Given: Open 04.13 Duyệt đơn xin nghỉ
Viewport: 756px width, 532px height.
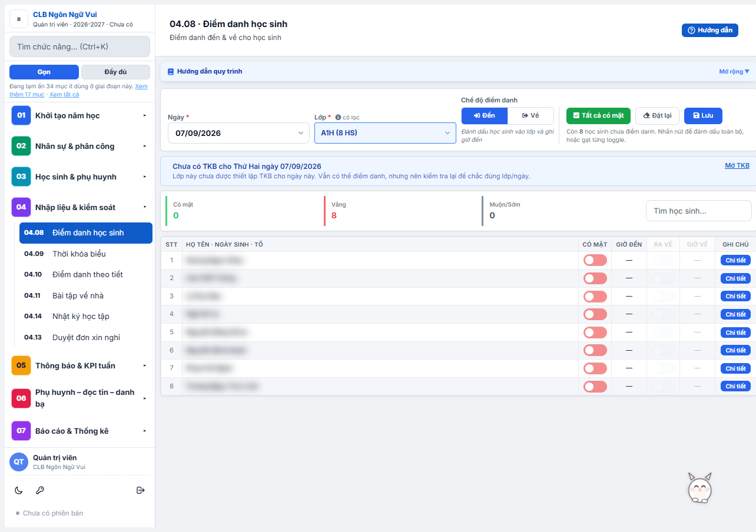Looking at the screenshot, I should coord(86,337).
